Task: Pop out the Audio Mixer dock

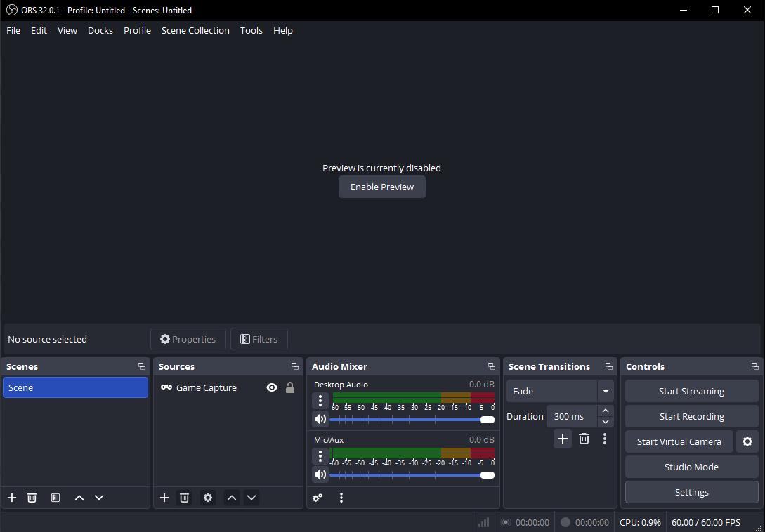Action: [491, 366]
